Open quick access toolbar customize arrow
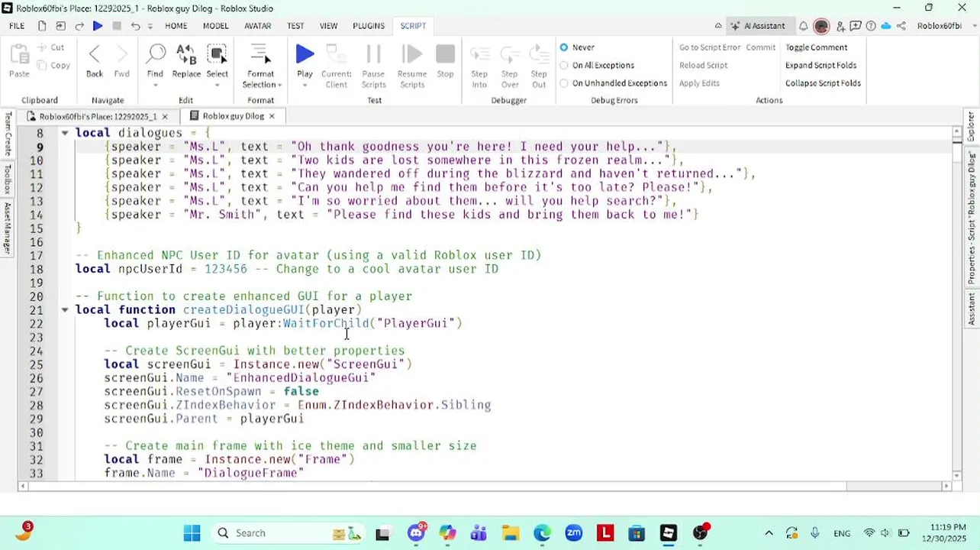Screen dimensions: 980x550 [150, 26]
